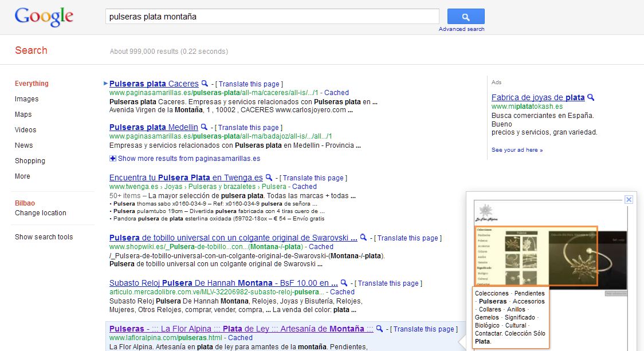Image resolution: width=644 pixels, height=351 pixels.
Task: Open Advanced search link
Action: (x=461, y=29)
